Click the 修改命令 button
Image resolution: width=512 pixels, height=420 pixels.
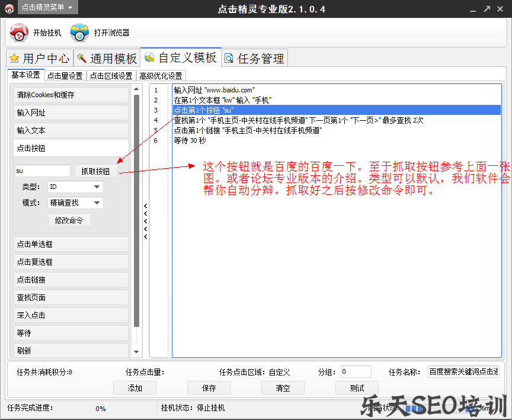(x=71, y=220)
